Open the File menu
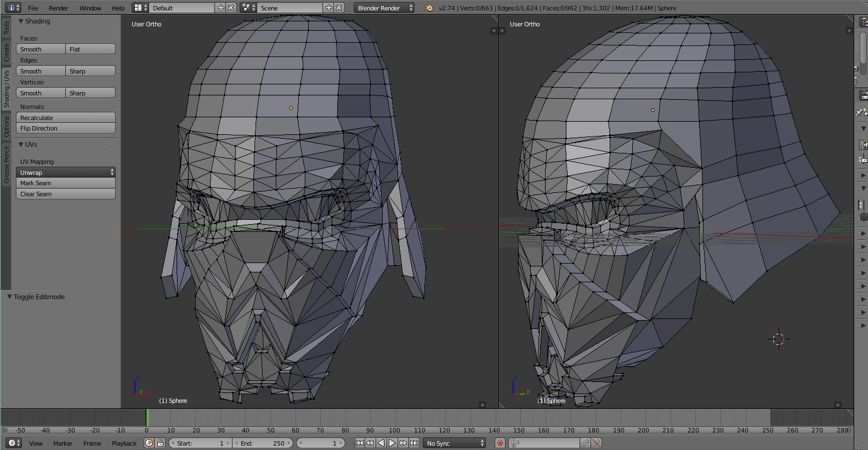This screenshot has height=450, width=868. 33,8
